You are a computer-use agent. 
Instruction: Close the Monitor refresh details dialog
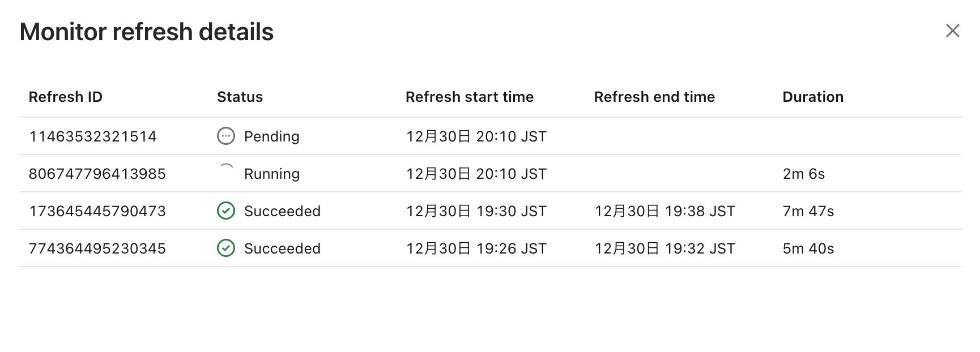click(952, 31)
